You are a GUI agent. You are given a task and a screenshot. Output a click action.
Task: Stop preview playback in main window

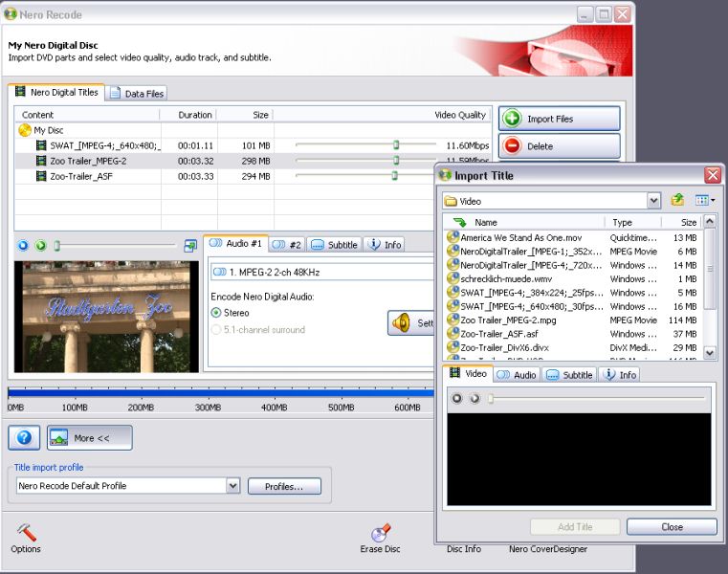point(23,245)
